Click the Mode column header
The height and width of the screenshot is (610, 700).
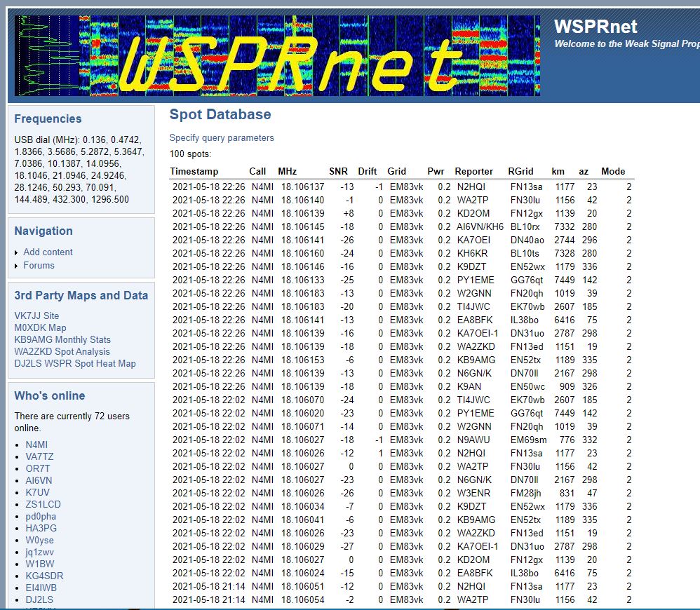click(613, 171)
